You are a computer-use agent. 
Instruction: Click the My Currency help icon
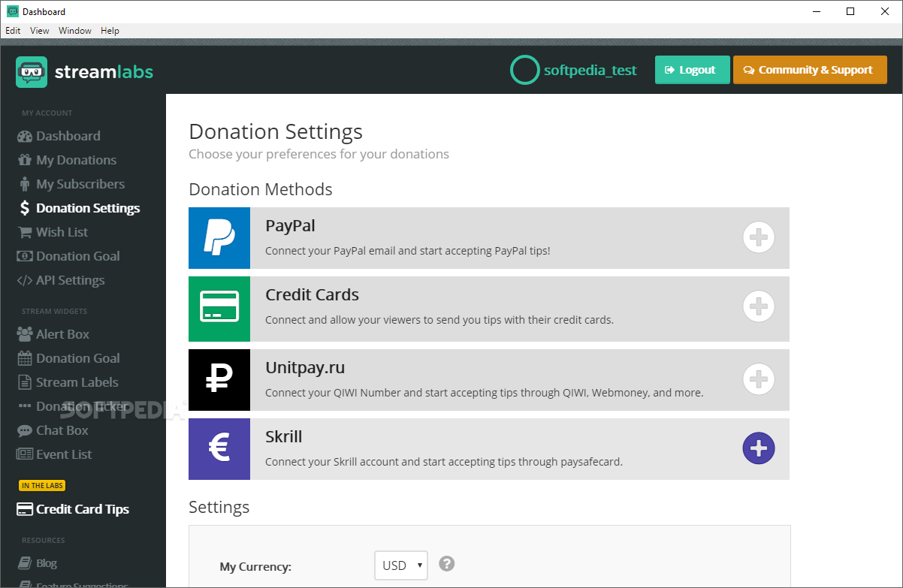pos(447,563)
